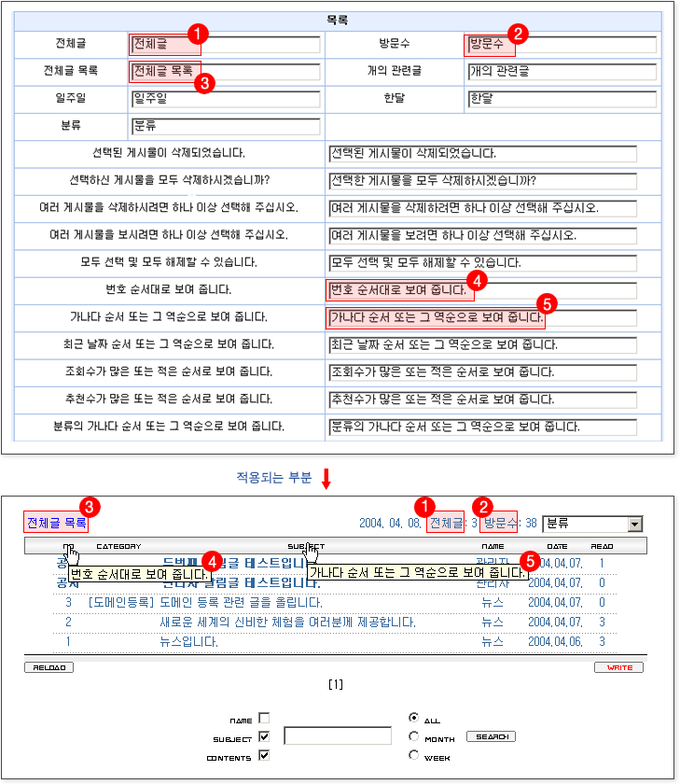Click the WRITE button
This screenshot has height=784, width=680.
pos(618,667)
